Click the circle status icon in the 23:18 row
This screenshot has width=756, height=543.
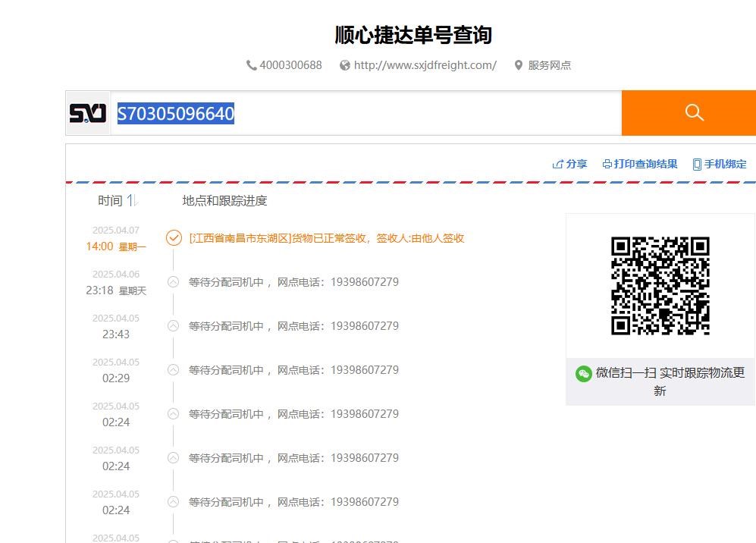[x=173, y=281]
